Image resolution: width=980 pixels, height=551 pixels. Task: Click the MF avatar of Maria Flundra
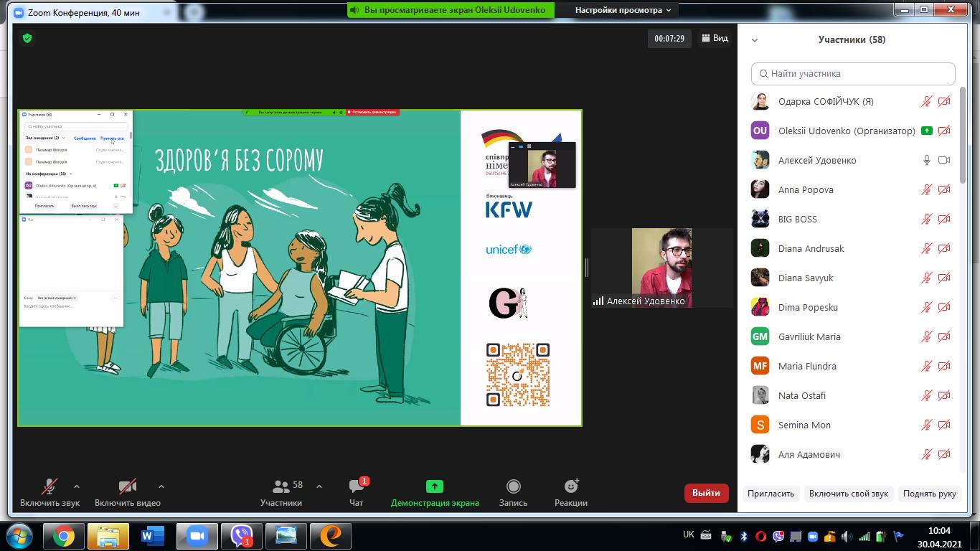(x=760, y=366)
